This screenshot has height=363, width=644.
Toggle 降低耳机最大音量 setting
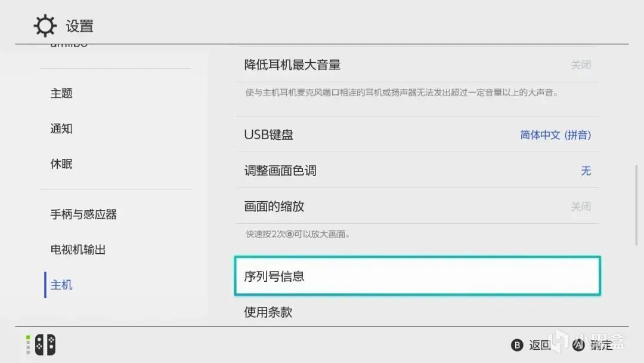point(417,64)
